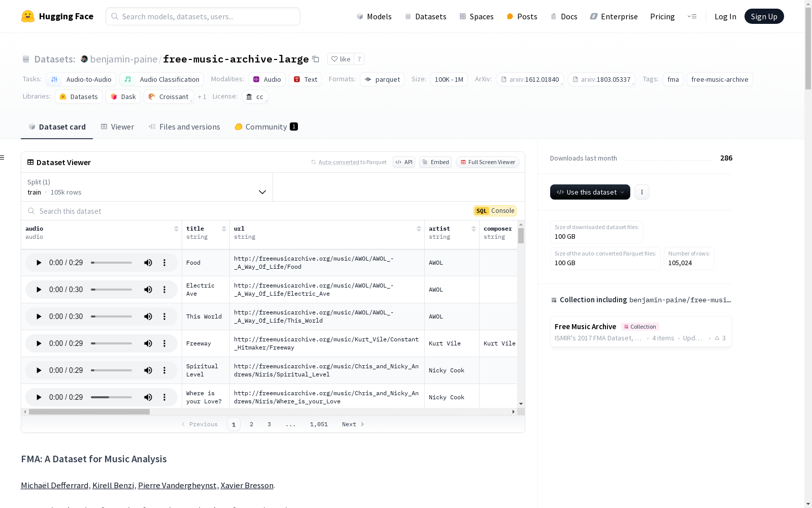Adjust Where is your Love? audio seek slider
The height and width of the screenshot is (508, 812).
coord(111,397)
